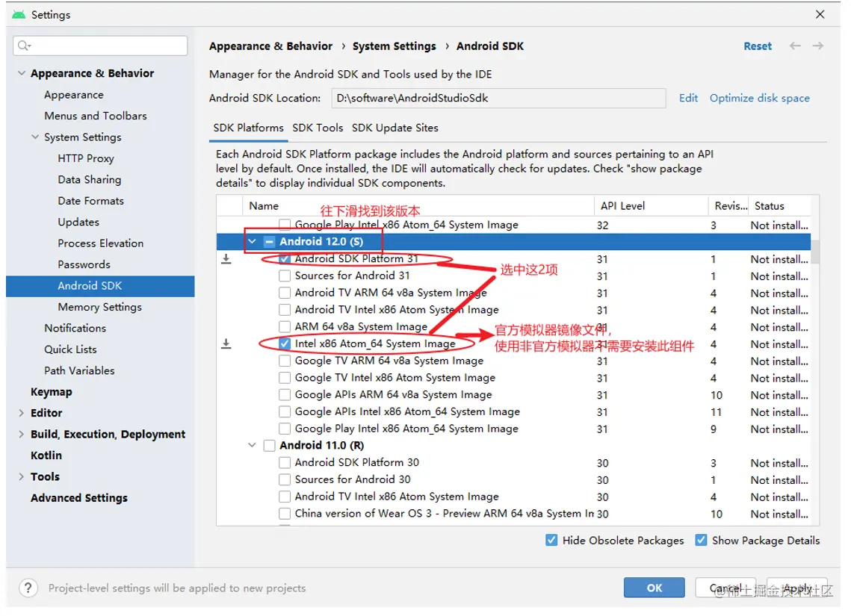
Task: Open Data Sharing settings
Action: (x=90, y=179)
